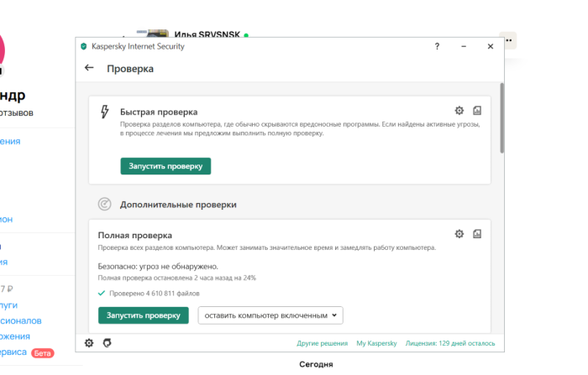Open settings gear for Быстрая проверка
The image size is (588, 375).
point(459,110)
